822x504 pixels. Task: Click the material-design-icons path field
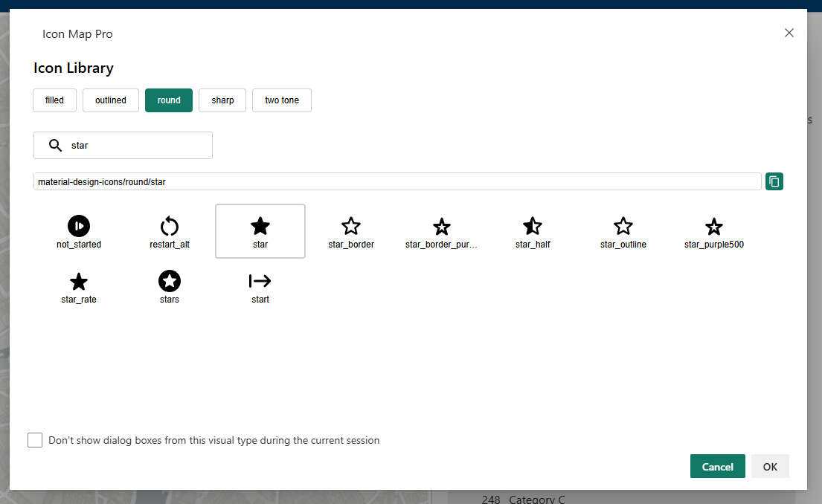coord(397,181)
